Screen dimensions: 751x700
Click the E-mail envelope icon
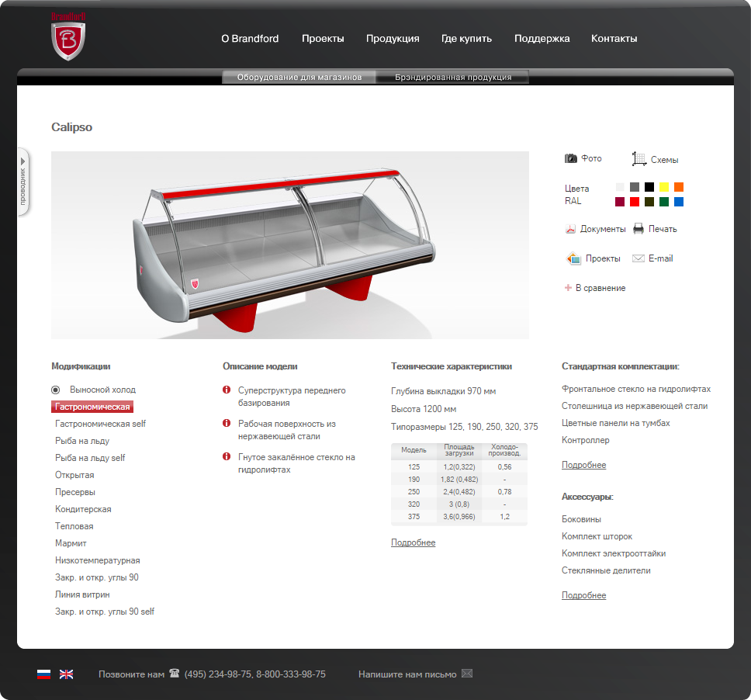639,258
